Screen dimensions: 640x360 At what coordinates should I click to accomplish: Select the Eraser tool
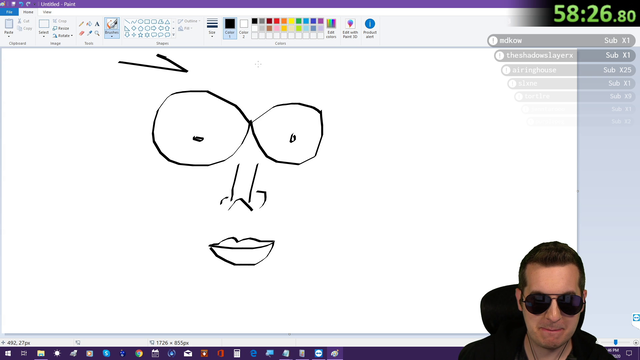[81, 33]
